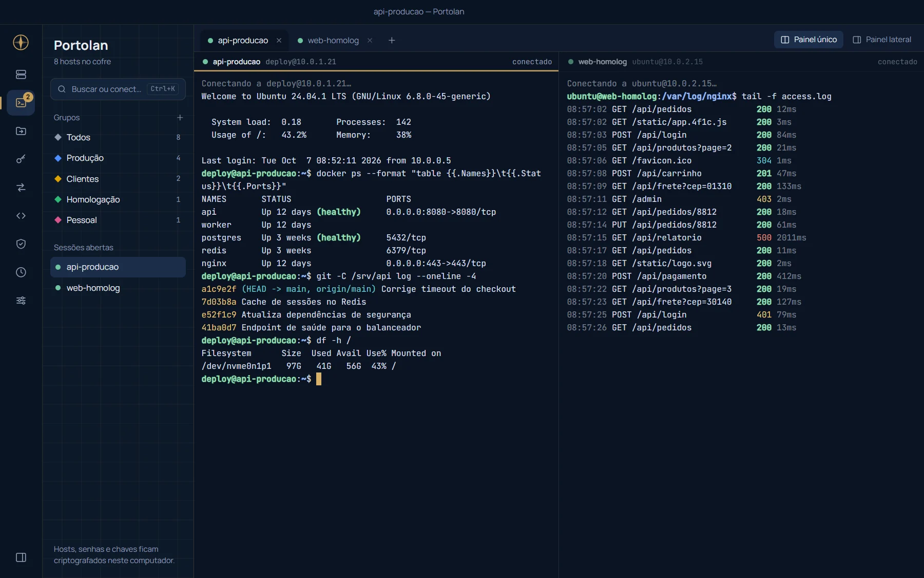Open a new session tab with plus

(x=392, y=40)
